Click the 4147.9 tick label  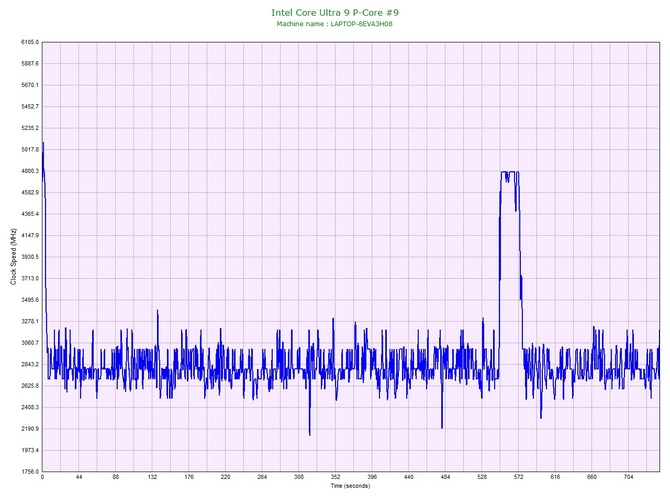[30, 235]
